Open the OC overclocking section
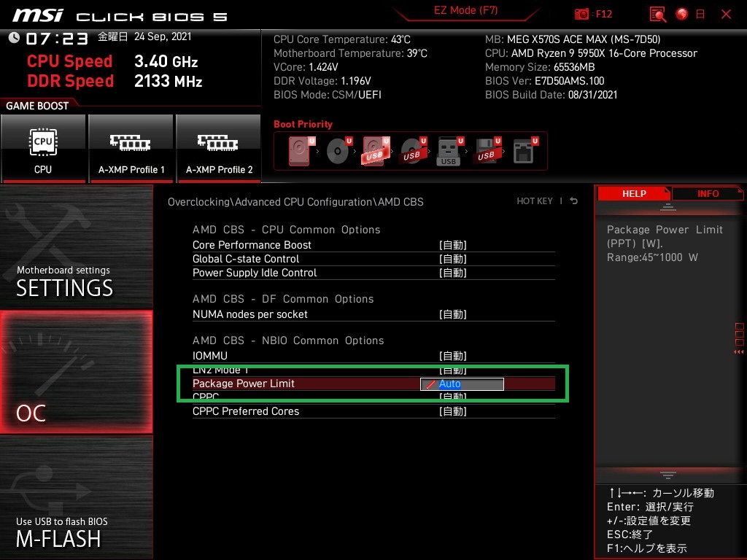747x560 pixels. pos(76,372)
